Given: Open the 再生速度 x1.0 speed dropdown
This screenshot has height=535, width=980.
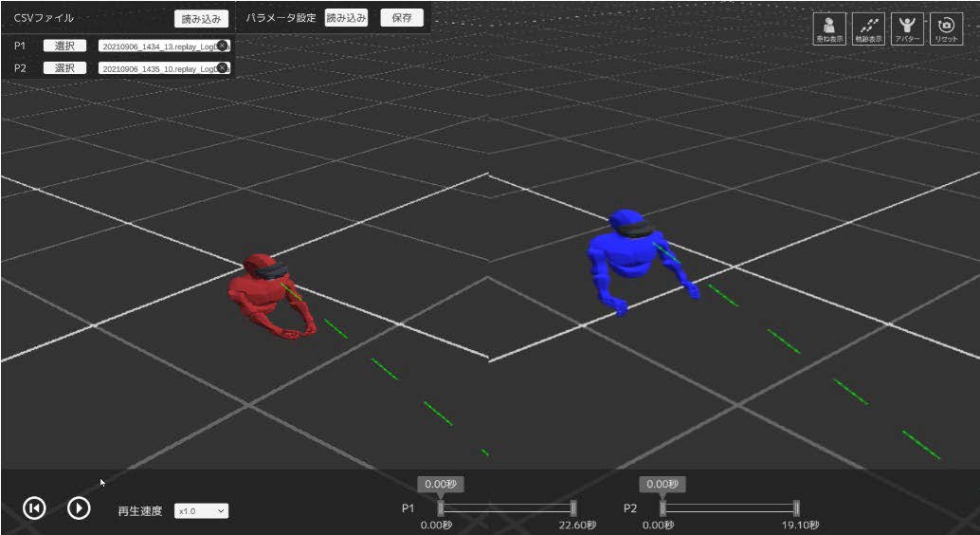Looking at the screenshot, I should click(202, 511).
